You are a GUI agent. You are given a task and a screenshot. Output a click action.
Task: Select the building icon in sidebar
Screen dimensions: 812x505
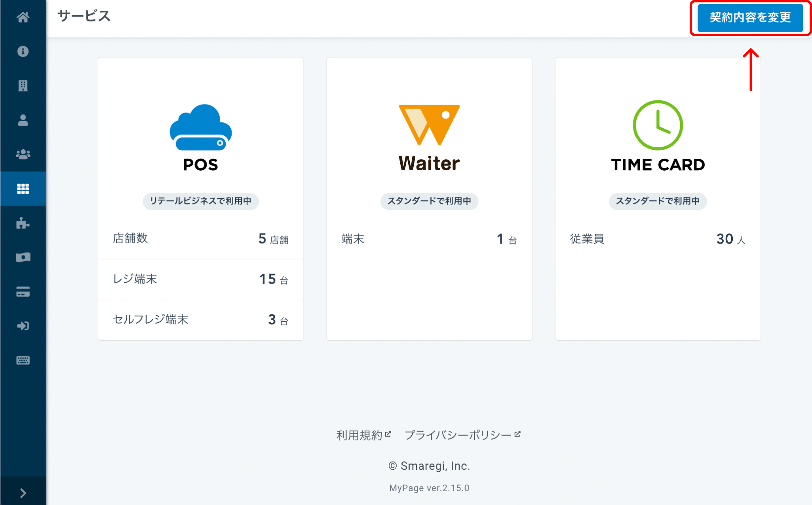23,86
